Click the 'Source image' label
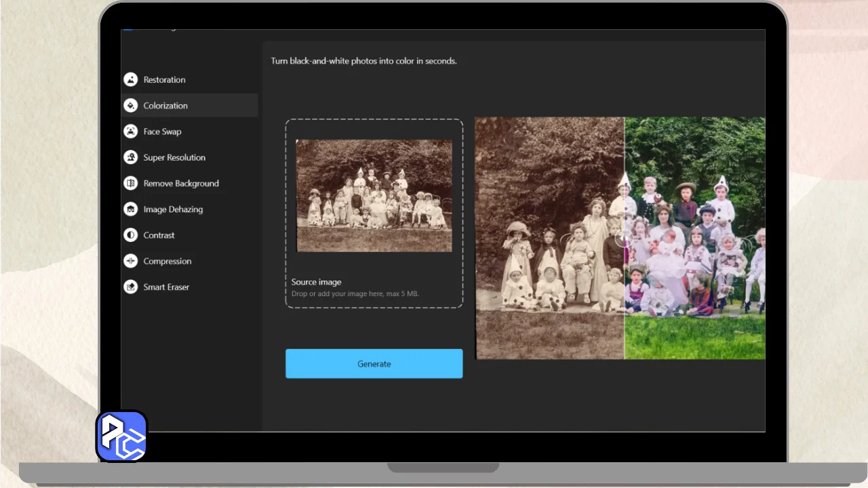The image size is (868, 488). coord(316,282)
